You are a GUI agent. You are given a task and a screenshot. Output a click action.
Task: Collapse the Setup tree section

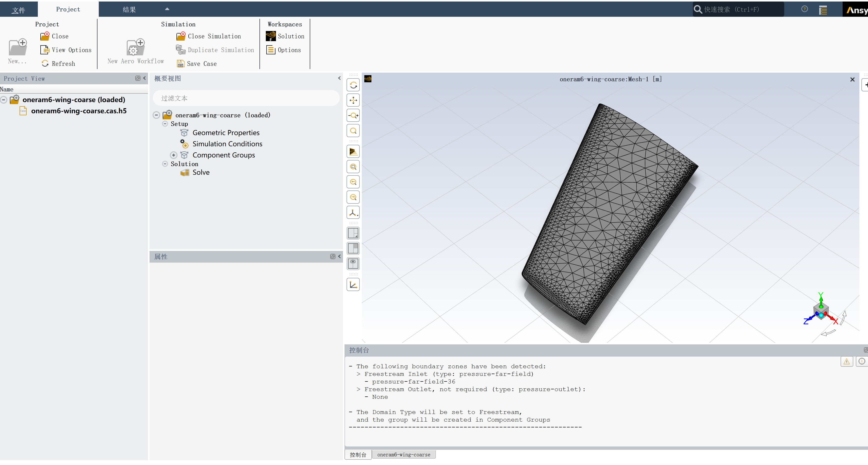click(165, 124)
